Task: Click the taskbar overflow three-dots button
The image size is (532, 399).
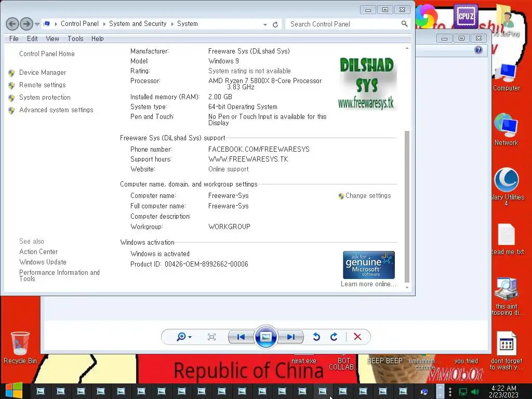Action: (450, 391)
